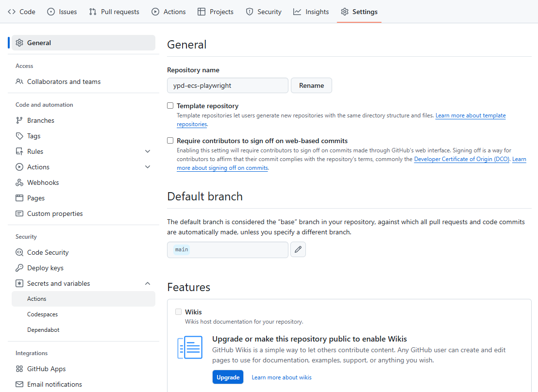
Task: Select Dependabot under Secrets and variables
Action: tap(84, 329)
